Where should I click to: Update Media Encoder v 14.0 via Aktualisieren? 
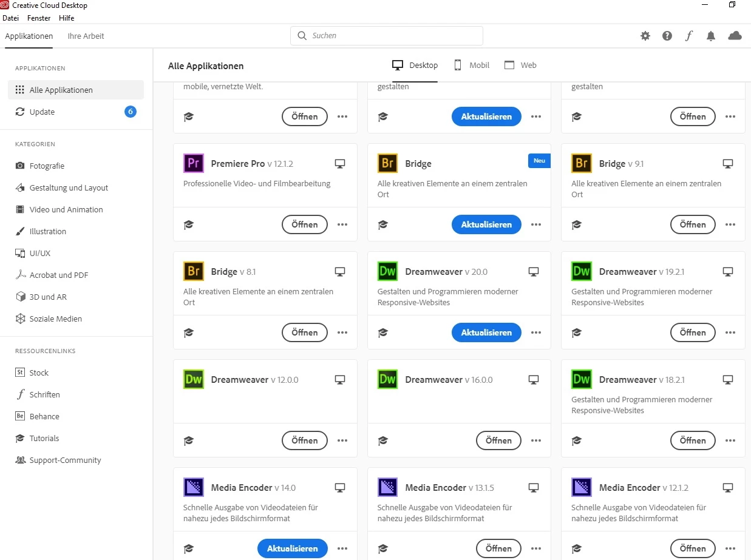(292, 548)
